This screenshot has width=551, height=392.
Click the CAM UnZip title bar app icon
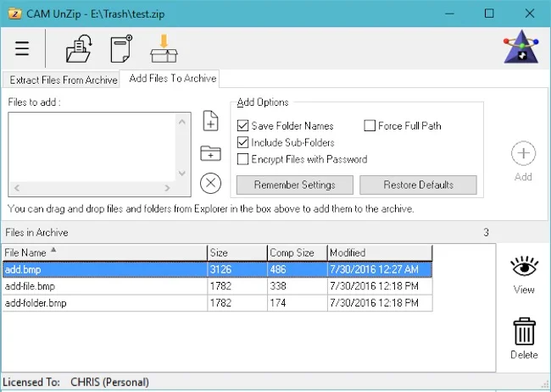(x=14, y=14)
